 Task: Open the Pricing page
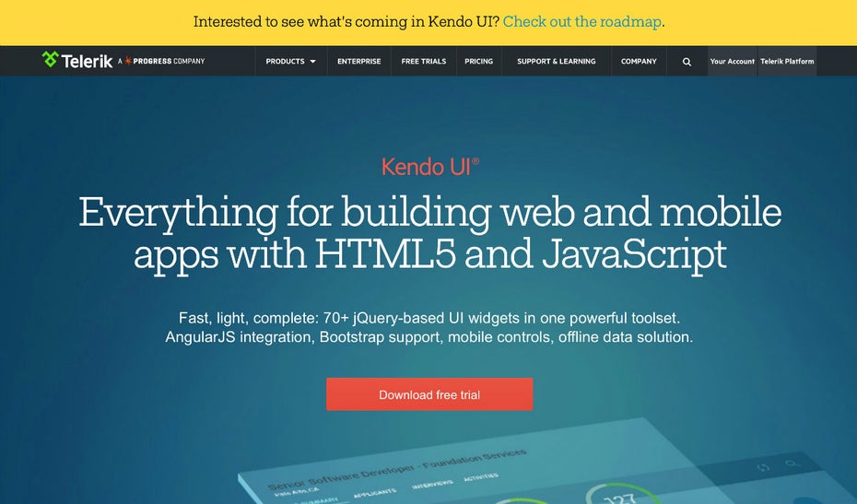[479, 61]
